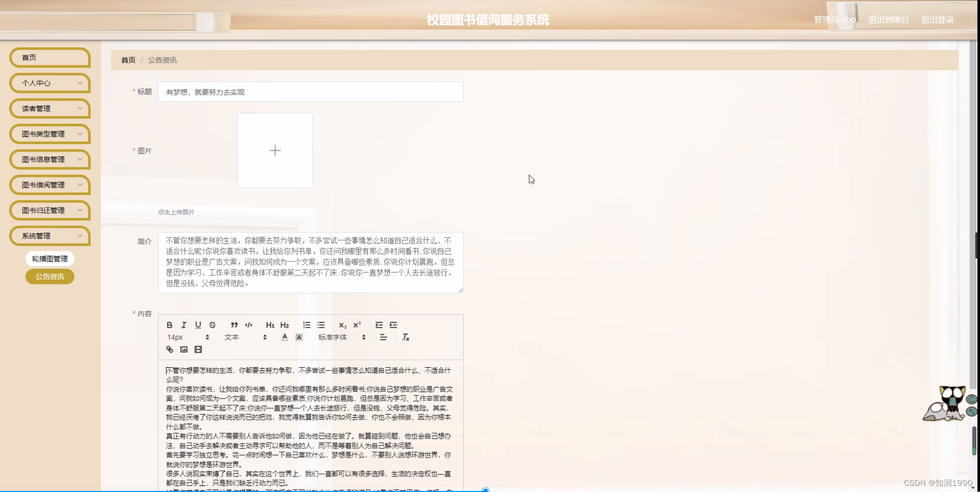Insert a hyperlink using the link icon

169,349
